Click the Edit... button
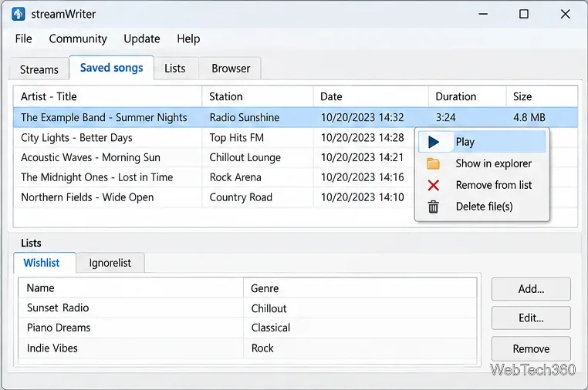Image resolution: width=588 pixels, height=390 pixels. click(x=531, y=318)
